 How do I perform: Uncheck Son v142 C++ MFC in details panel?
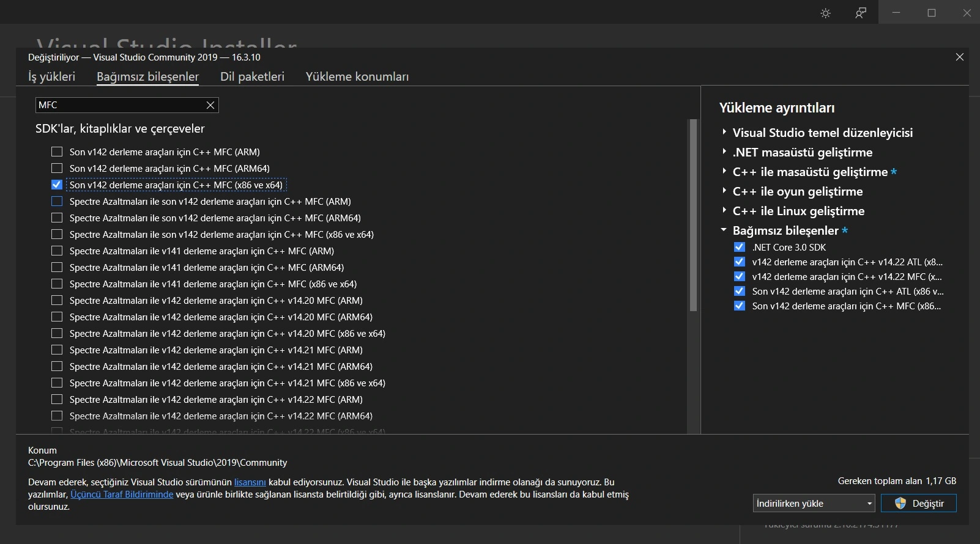[740, 306]
